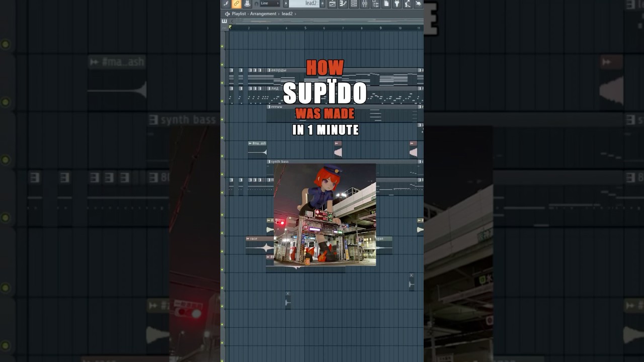Click the arrow left of lead2 pattern
The image size is (644, 362).
[286, 4]
